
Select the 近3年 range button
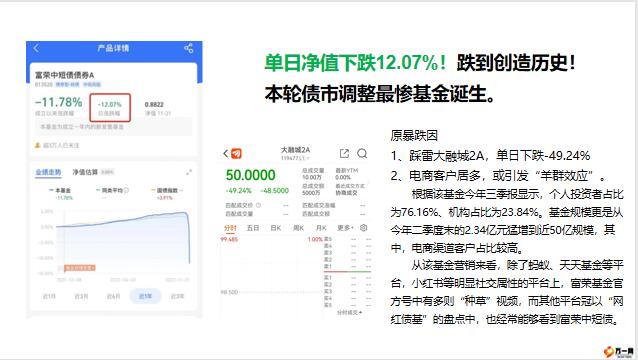177,296
